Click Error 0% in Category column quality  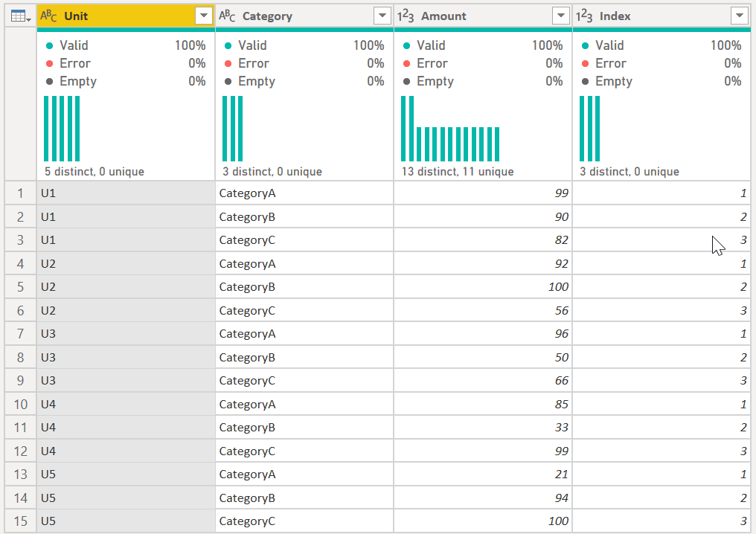(304, 63)
